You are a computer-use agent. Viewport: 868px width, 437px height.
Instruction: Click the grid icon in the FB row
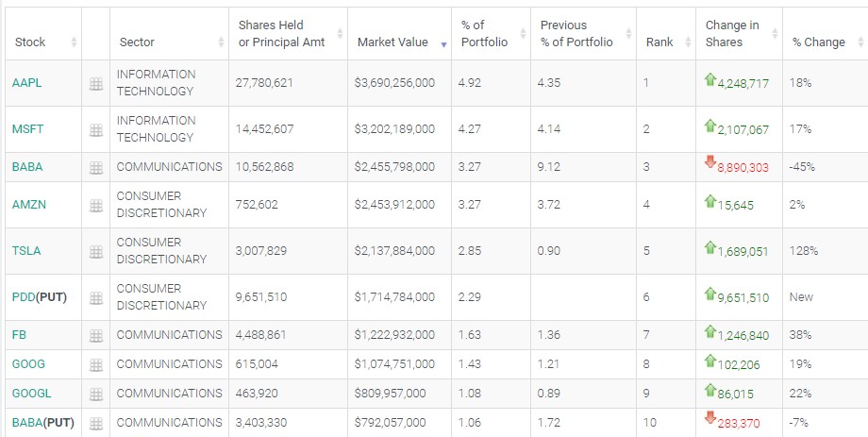click(x=95, y=336)
